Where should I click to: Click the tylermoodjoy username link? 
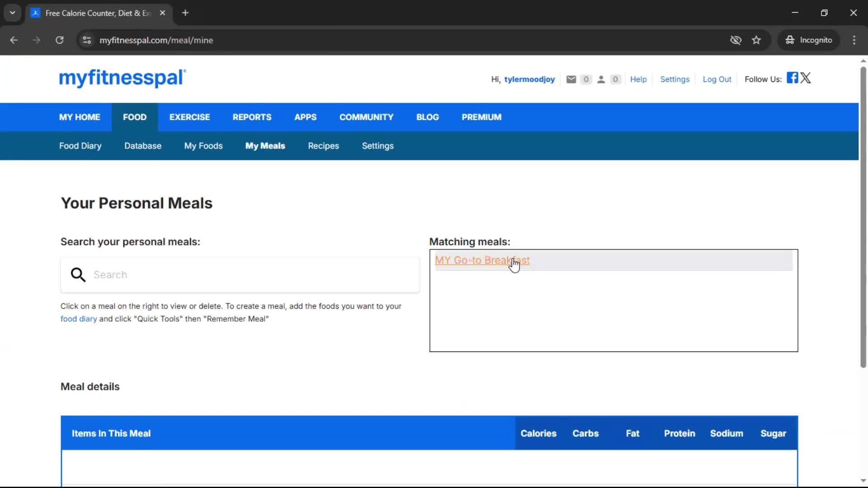point(529,80)
